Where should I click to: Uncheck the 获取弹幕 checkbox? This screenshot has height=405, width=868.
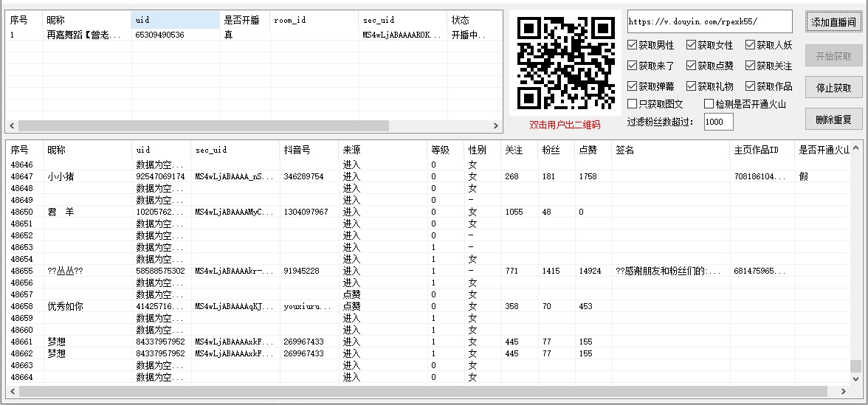click(633, 86)
